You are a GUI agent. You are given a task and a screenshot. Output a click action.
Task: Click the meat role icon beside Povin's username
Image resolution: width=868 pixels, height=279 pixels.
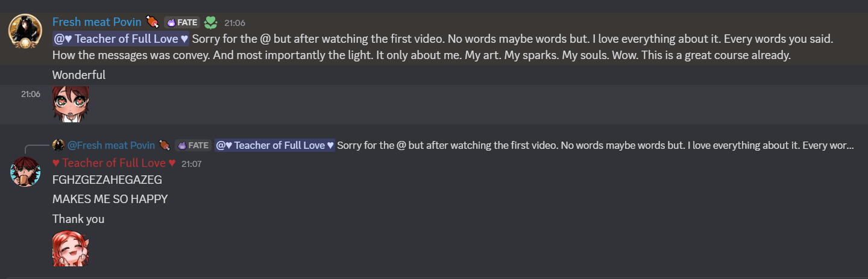pos(152,22)
